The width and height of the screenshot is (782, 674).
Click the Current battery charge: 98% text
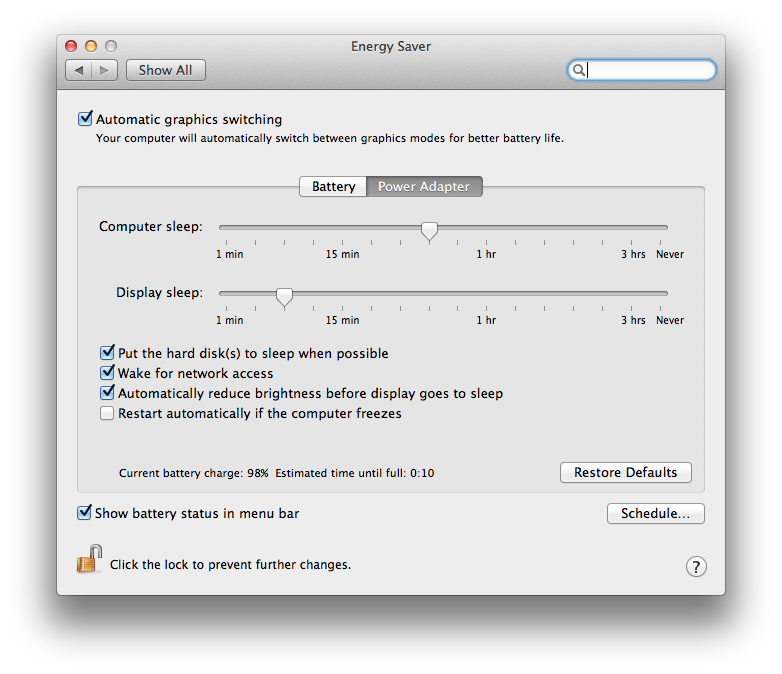click(194, 473)
